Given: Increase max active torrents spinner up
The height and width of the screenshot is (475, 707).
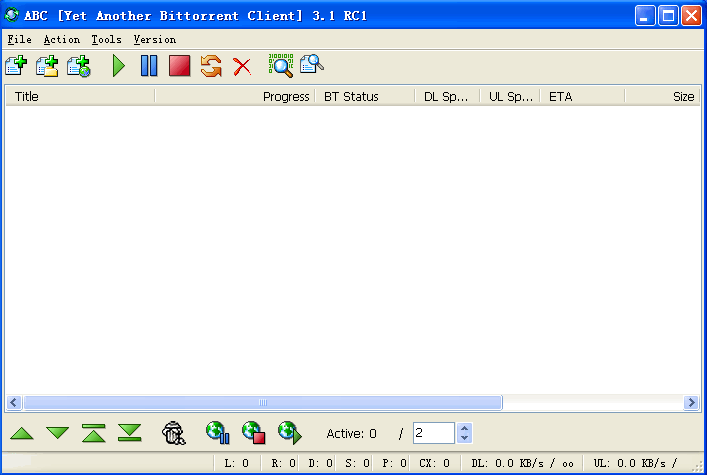Looking at the screenshot, I should click(464, 428).
